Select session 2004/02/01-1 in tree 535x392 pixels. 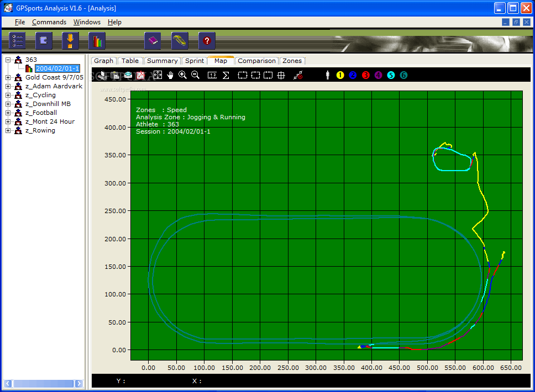pos(57,68)
